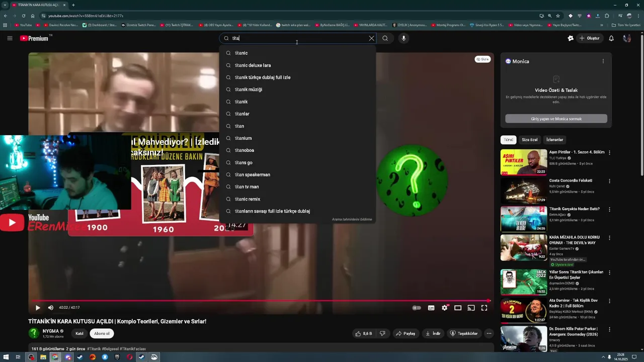Click the Teşekkürler thanks button
Viewport: 644px width, 362px height.
coord(464,333)
